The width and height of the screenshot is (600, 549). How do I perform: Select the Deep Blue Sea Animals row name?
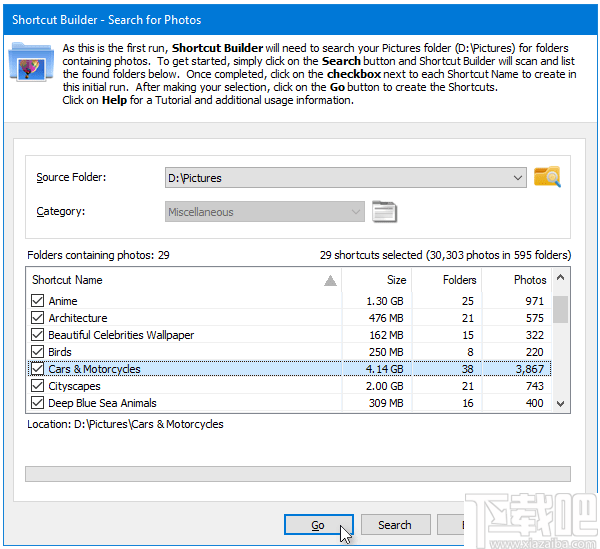point(102,403)
